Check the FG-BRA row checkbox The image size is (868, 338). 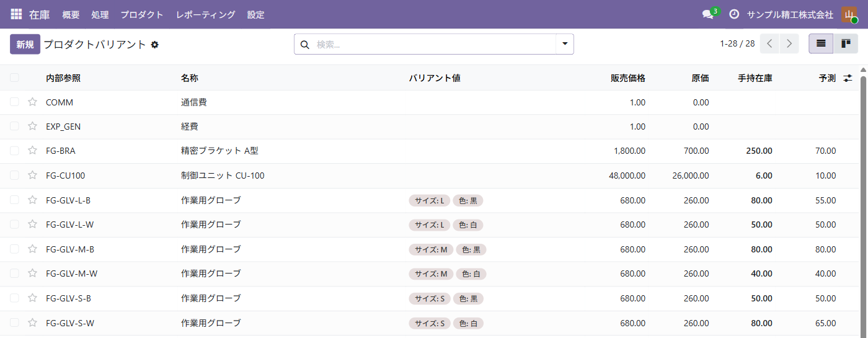pos(14,151)
